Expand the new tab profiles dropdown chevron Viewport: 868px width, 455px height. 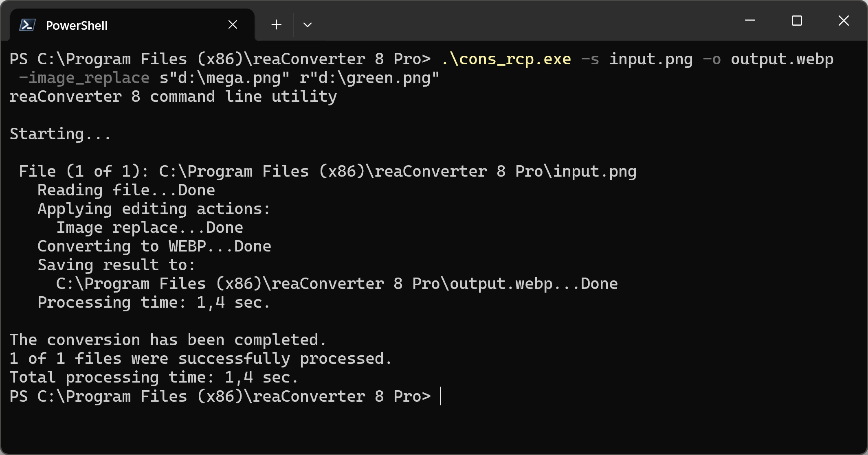point(308,25)
